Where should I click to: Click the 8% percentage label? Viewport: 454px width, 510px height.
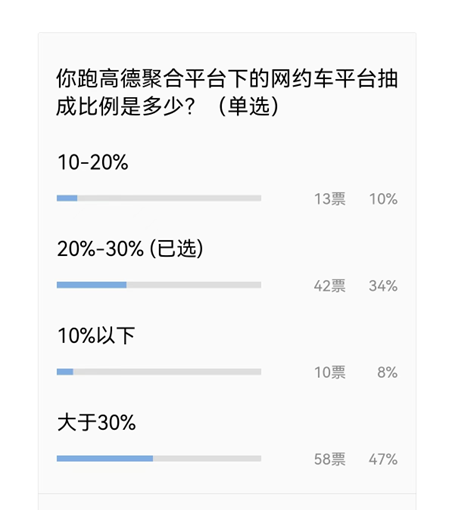pyautogui.click(x=387, y=372)
